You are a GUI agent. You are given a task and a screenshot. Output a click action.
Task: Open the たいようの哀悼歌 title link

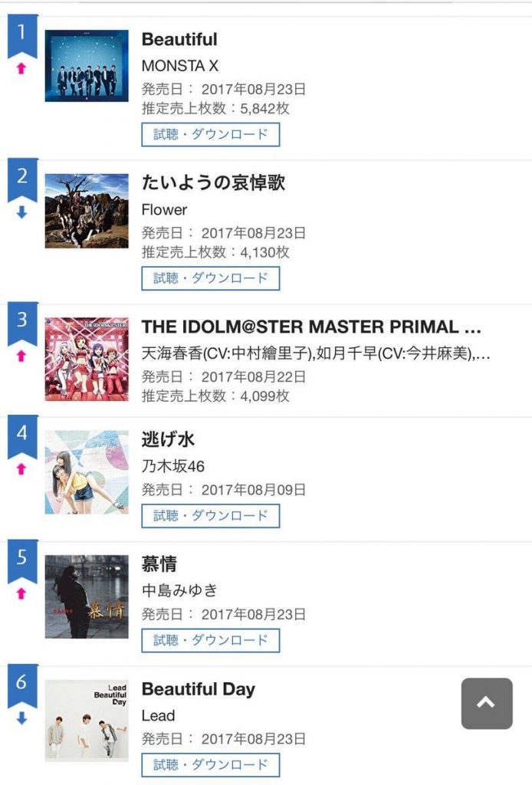tap(214, 182)
